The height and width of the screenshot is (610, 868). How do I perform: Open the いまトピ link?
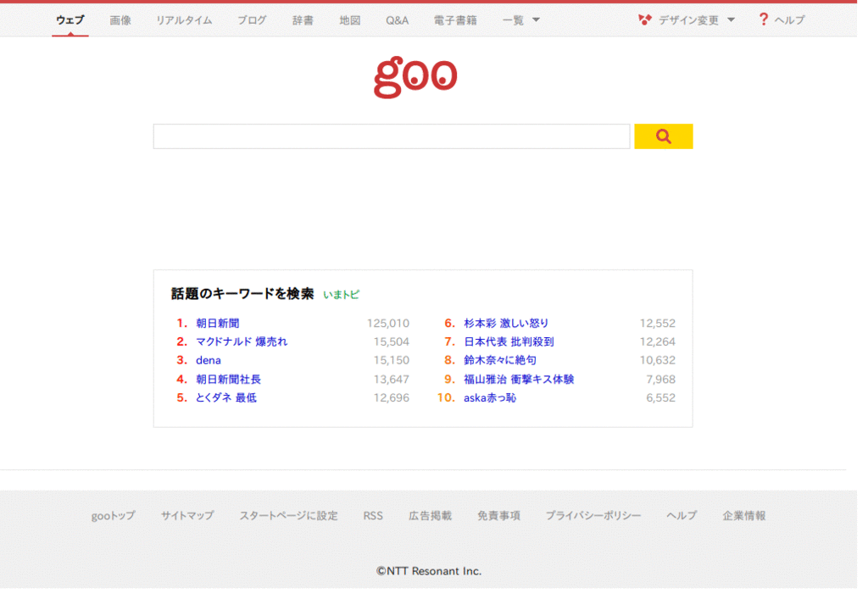point(341,295)
